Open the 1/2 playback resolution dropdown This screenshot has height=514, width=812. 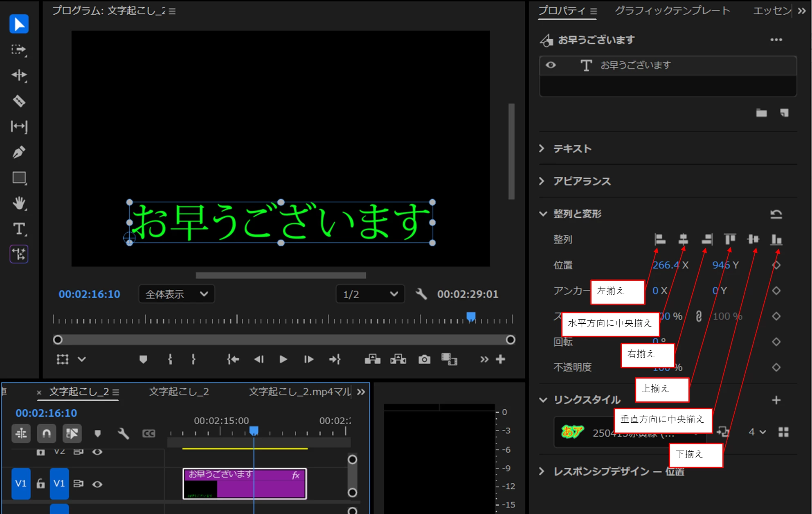coord(370,294)
